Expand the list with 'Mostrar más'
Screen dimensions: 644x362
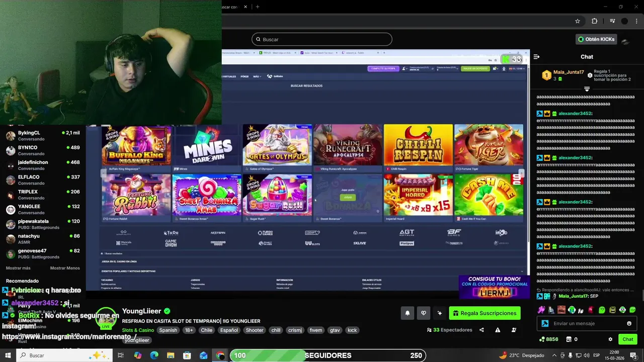[18, 268]
